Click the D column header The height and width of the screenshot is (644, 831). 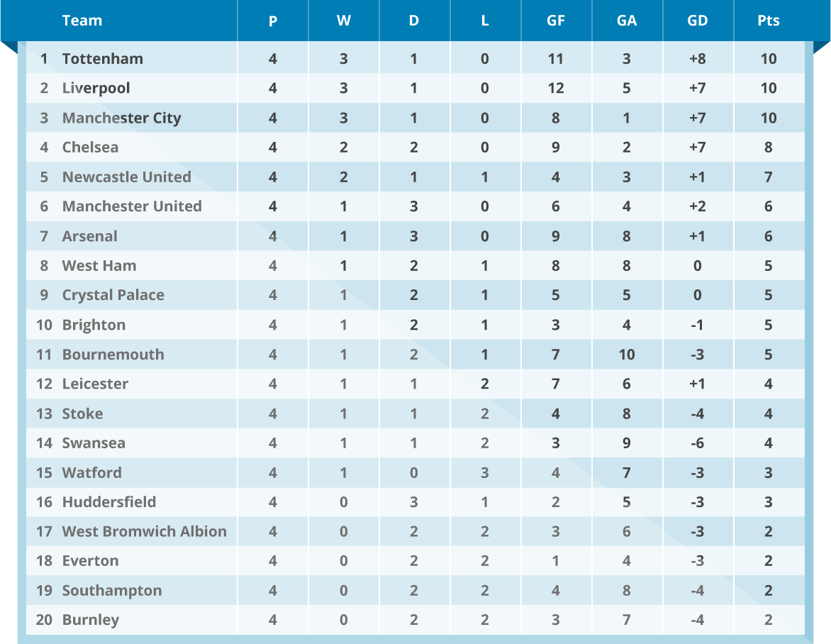pos(414,21)
